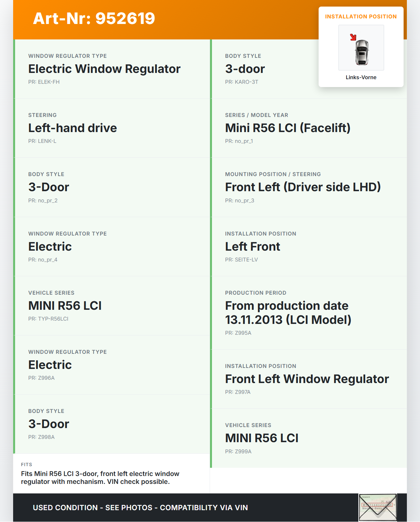420x522 pixels.
Task: Click the Left-hand drive steering value
Action: [73, 128]
